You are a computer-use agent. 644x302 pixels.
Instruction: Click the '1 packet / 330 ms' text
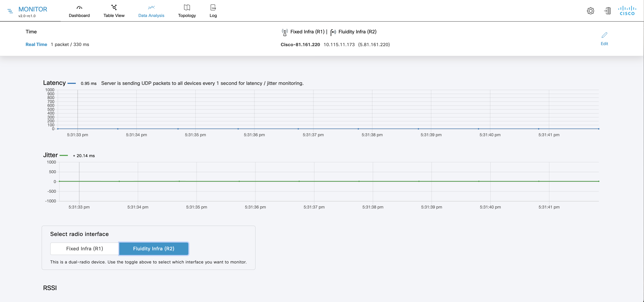(x=70, y=44)
